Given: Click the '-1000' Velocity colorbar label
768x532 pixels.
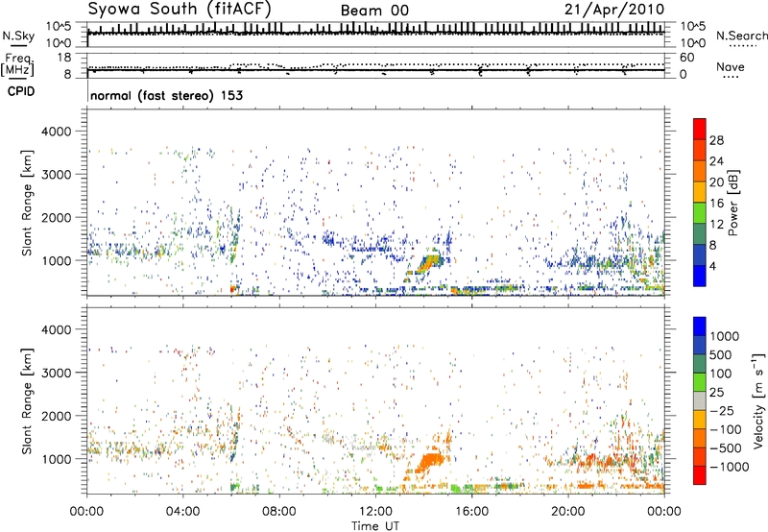Looking at the screenshot, I should coord(730,467).
